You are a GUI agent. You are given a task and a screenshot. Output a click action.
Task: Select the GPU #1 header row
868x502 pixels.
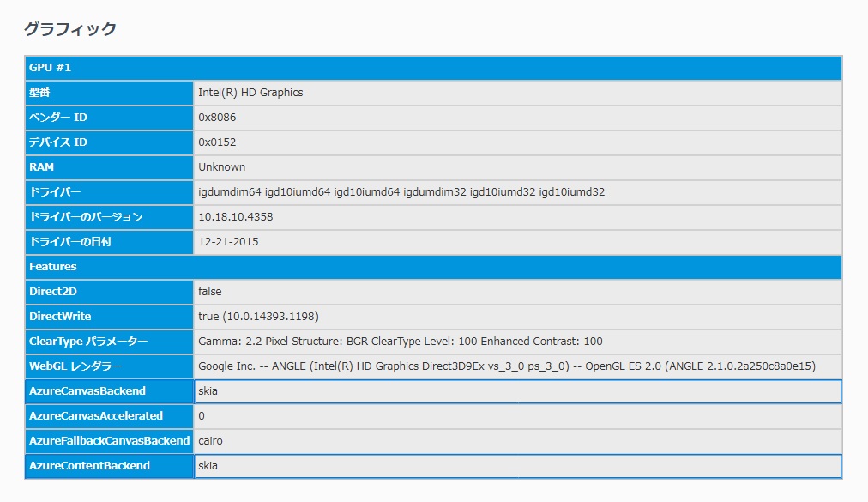pyautogui.click(x=433, y=68)
